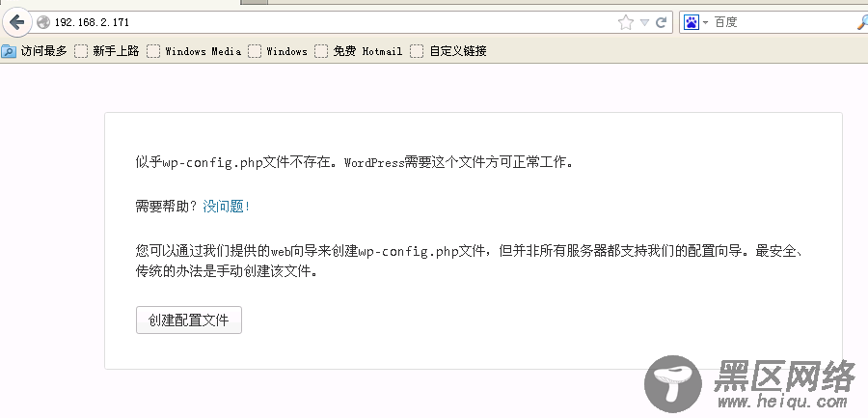Click the text 传统的办法是手动创建该文件
Viewport: 868px width, 418px height.
tap(226, 272)
